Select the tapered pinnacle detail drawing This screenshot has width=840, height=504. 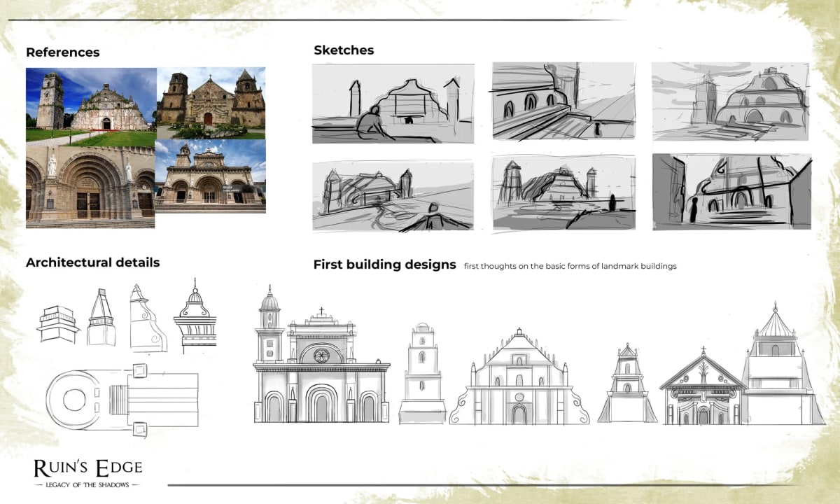click(101, 316)
